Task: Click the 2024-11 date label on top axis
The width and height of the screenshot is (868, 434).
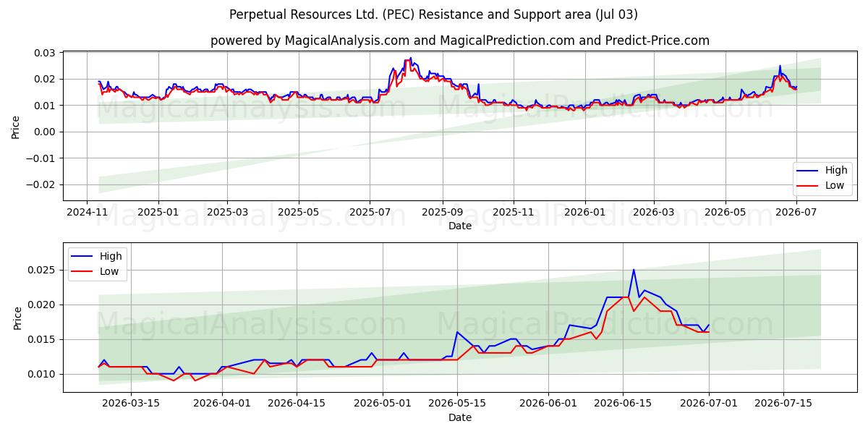Action: pyautogui.click(x=87, y=213)
